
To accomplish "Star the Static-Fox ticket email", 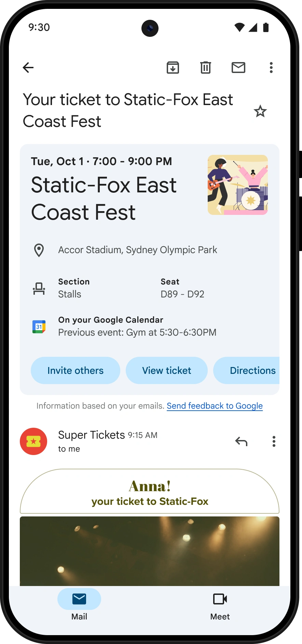I will 260,111.
